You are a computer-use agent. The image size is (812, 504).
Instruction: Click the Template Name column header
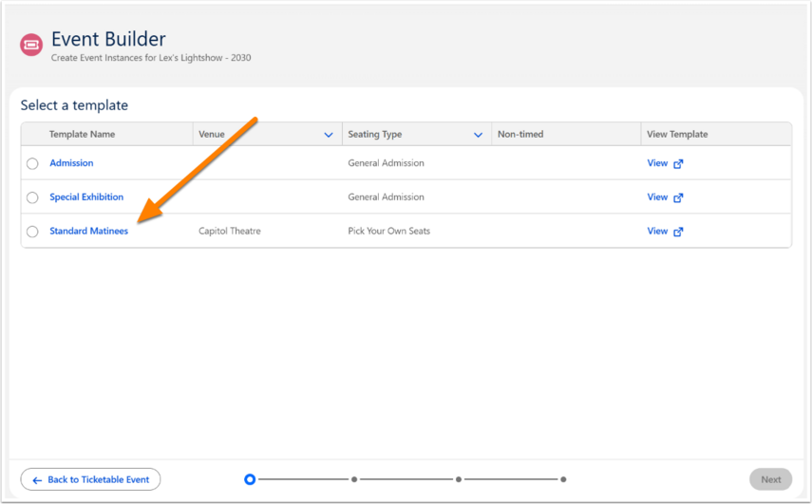tap(82, 134)
